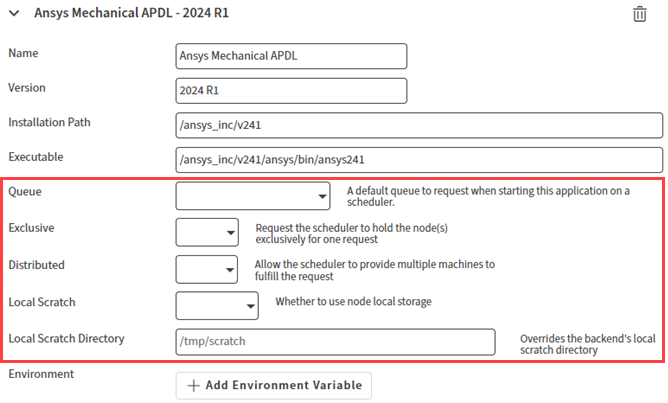Collapse the Ansys Mechanical APDL - 2024 R1 section
This screenshot has height=403, width=668.
[x=14, y=13]
